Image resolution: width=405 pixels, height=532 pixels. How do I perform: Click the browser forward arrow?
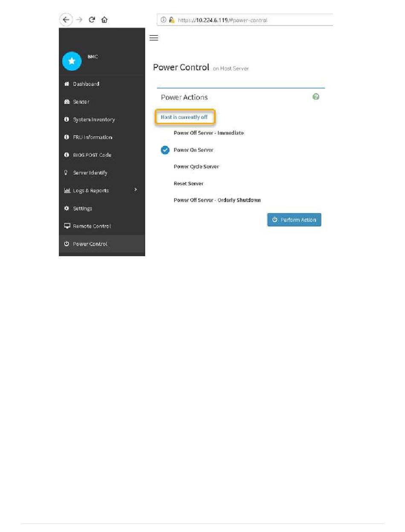[79, 20]
